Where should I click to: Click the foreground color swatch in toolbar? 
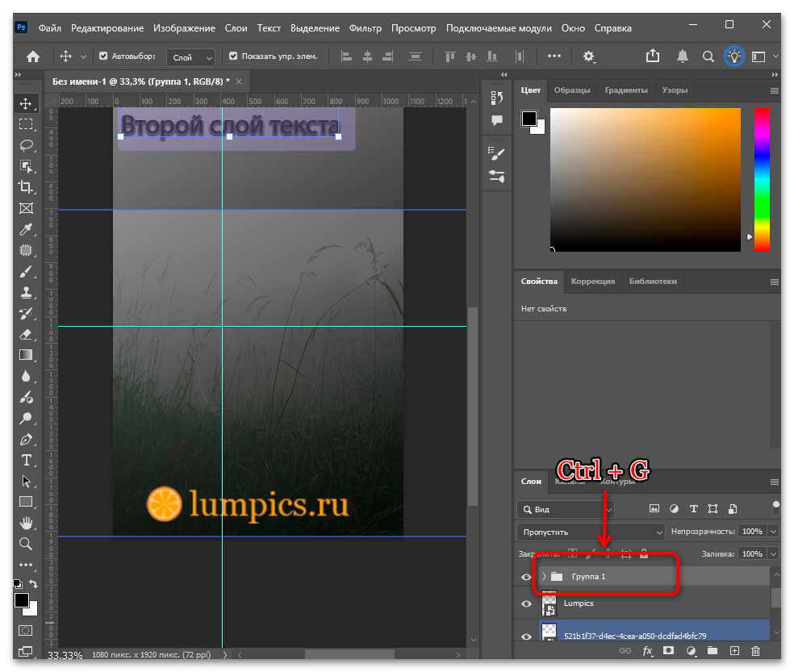point(21,600)
